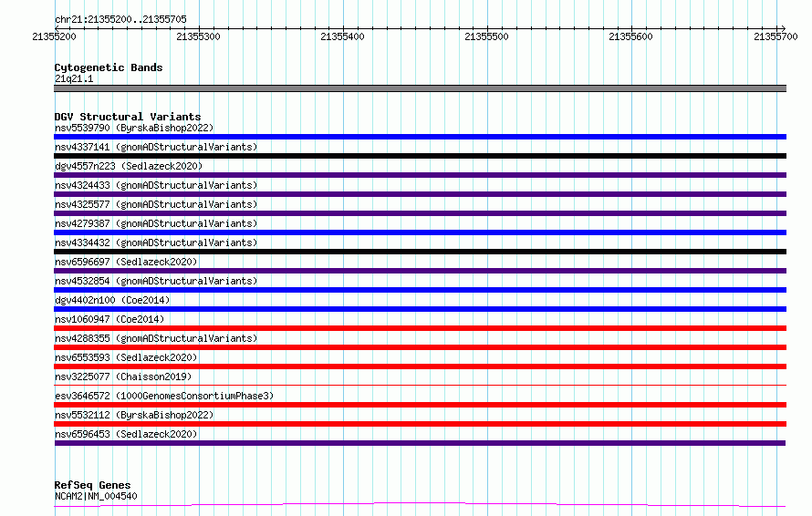Open variant nsv5539790 (ByrskaBishop2022) label
The width and height of the screenshot is (812, 516).
tap(134, 128)
